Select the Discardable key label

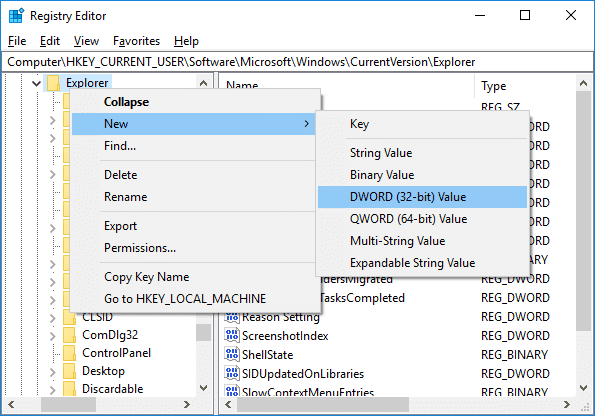point(113,389)
